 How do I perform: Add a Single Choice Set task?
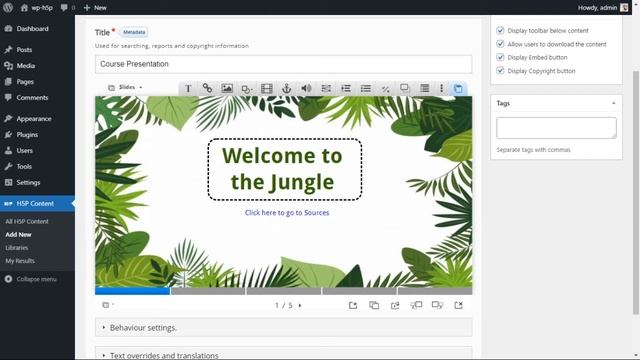click(346, 89)
